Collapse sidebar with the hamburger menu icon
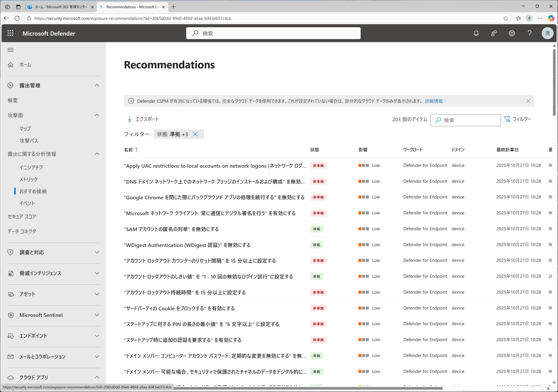Image resolution: width=558 pixels, height=392 pixels. (11, 50)
